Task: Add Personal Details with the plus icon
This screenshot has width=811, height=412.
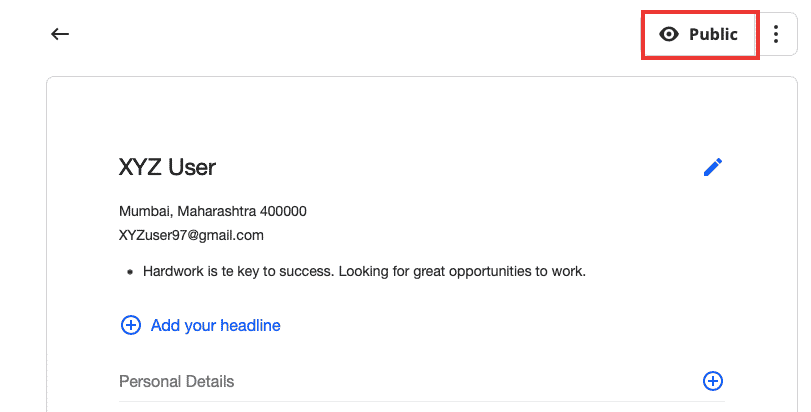Action: [713, 381]
